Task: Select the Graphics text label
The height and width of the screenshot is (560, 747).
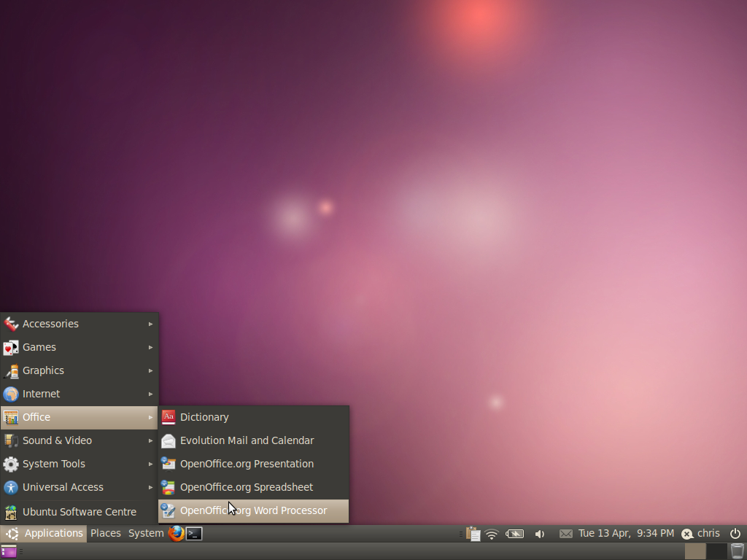Action: 43,370
